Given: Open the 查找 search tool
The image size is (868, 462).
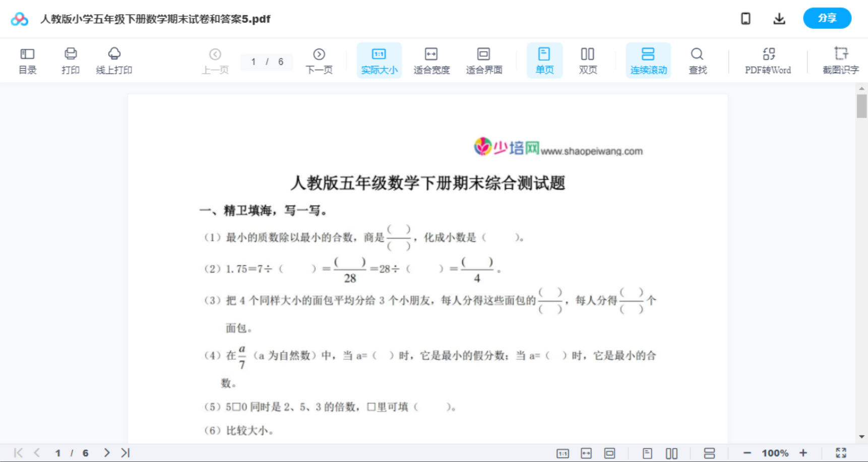Looking at the screenshot, I should coord(698,60).
